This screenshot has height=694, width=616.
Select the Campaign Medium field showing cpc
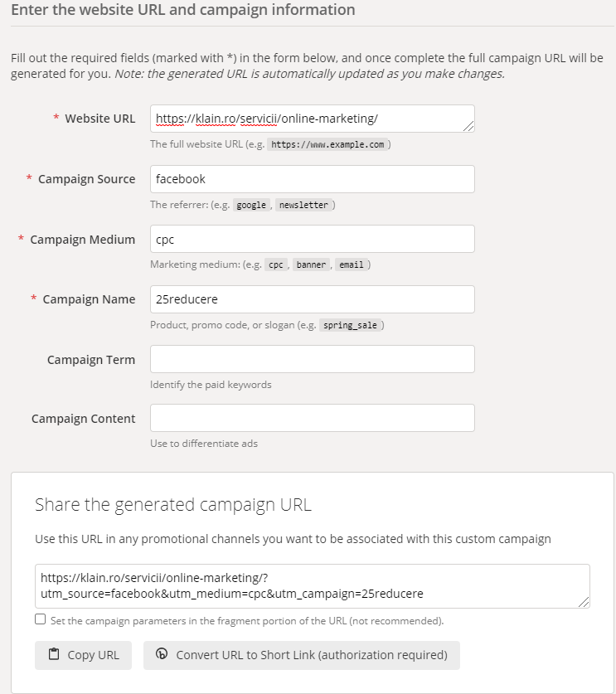click(312, 239)
